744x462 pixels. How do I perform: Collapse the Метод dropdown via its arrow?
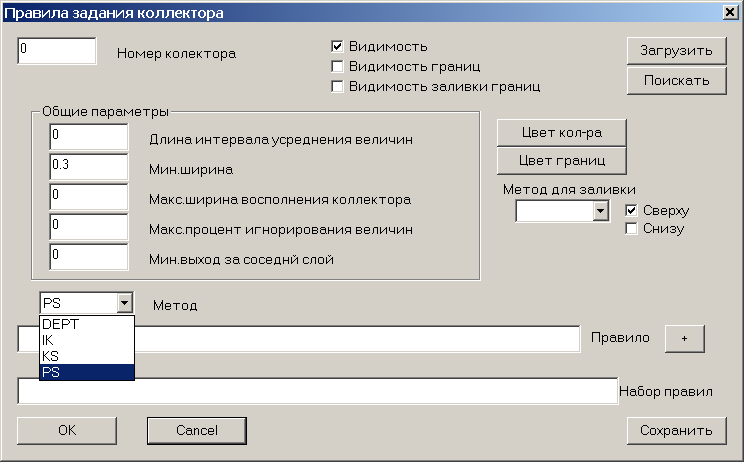point(124,303)
